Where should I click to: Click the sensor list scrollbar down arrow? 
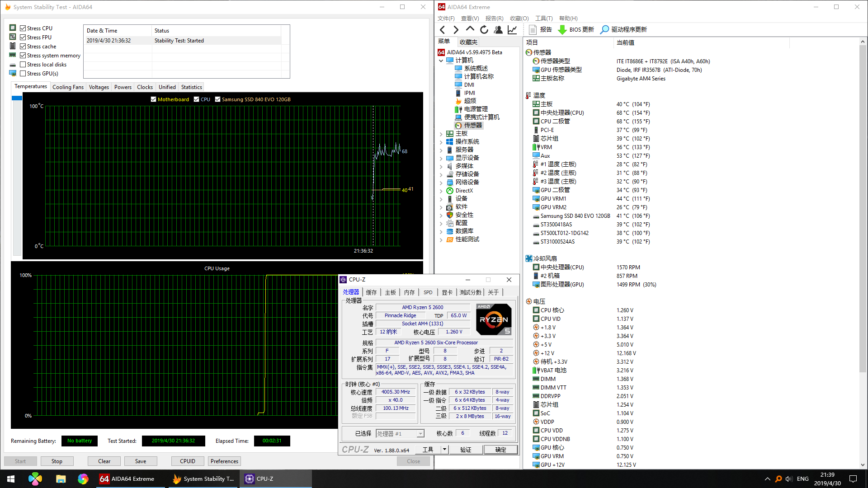[x=863, y=465]
